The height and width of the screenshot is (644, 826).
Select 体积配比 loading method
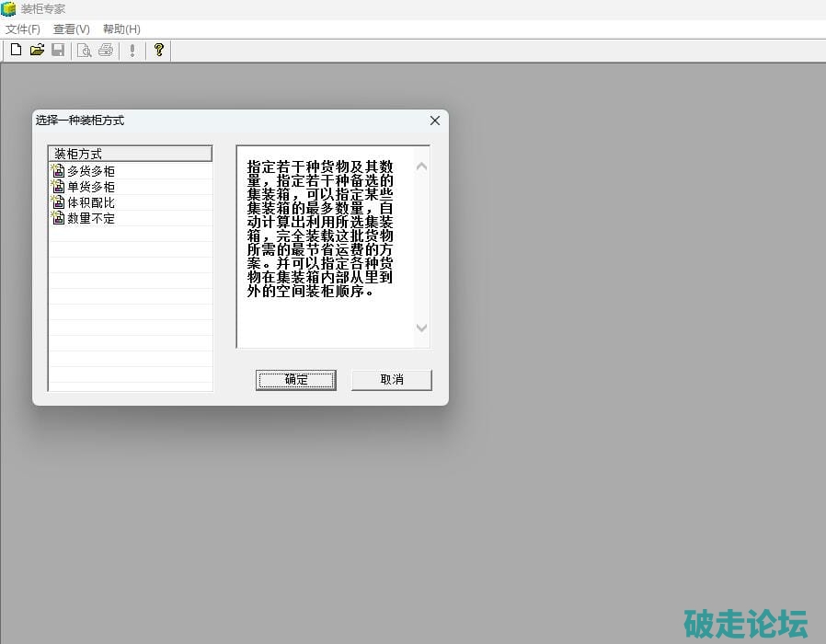91,202
